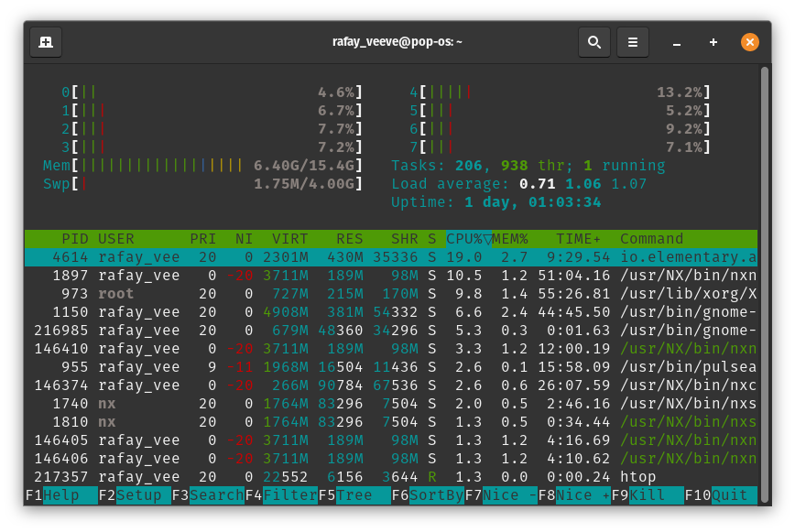Open a new terminal window icon
The height and width of the screenshot is (532, 795).
(x=46, y=42)
